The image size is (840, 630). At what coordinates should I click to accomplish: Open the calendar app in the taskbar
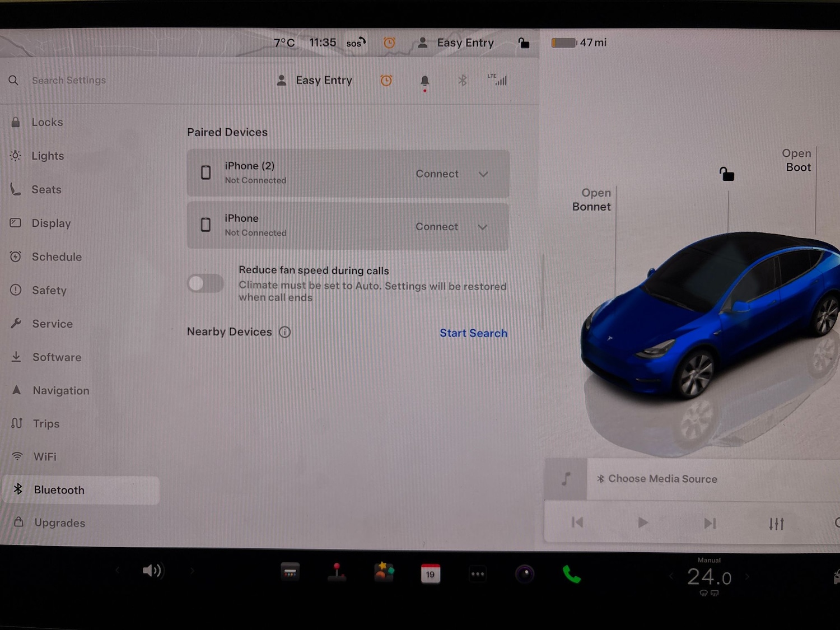pos(431,573)
